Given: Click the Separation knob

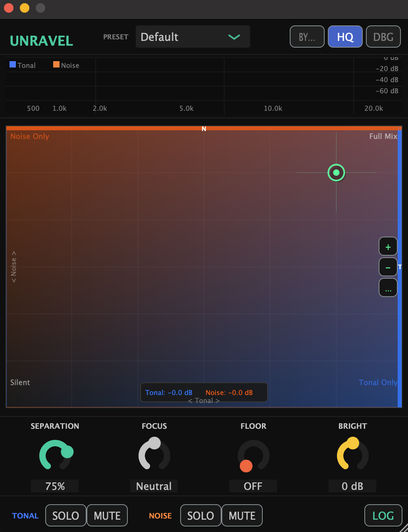Looking at the screenshot, I should pos(56,455).
